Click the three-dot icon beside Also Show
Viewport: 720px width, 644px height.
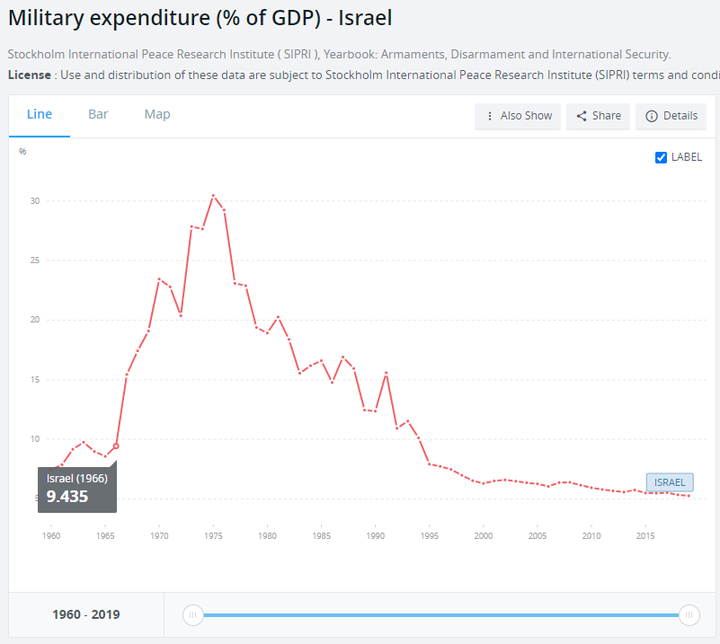[489, 116]
